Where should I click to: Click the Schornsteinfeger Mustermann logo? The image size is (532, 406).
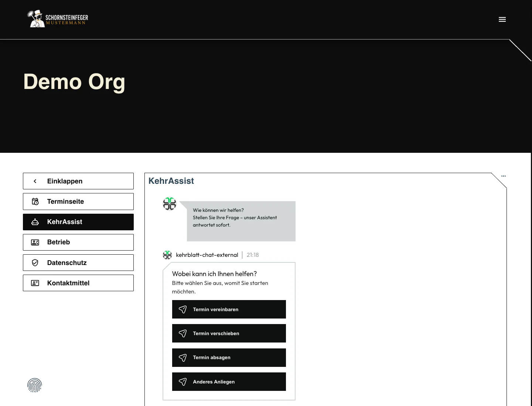(58, 19)
